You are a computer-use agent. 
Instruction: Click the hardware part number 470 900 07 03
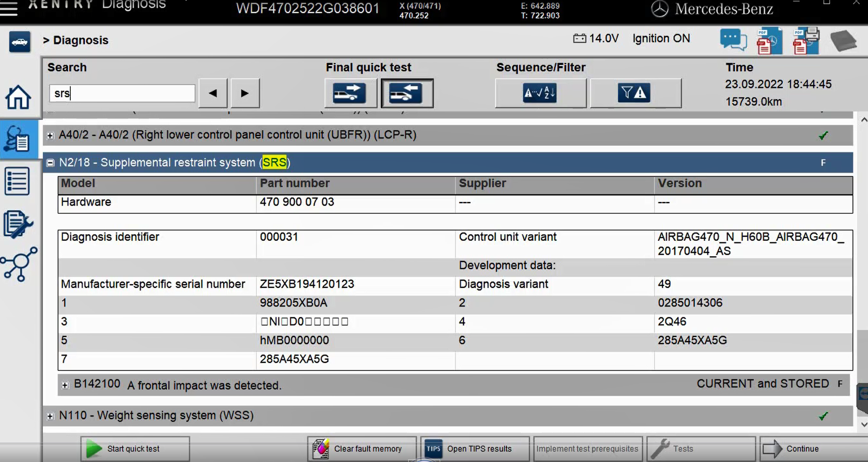tap(297, 202)
